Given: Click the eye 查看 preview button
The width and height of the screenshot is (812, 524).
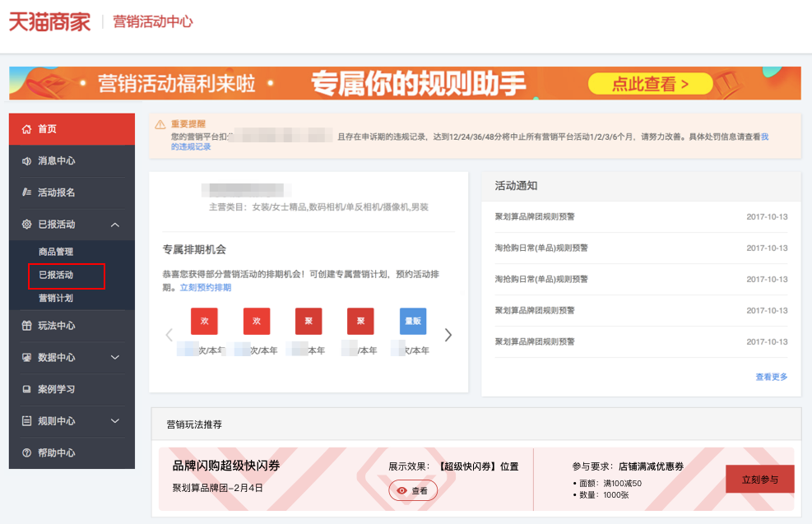Looking at the screenshot, I should tap(413, 490).
